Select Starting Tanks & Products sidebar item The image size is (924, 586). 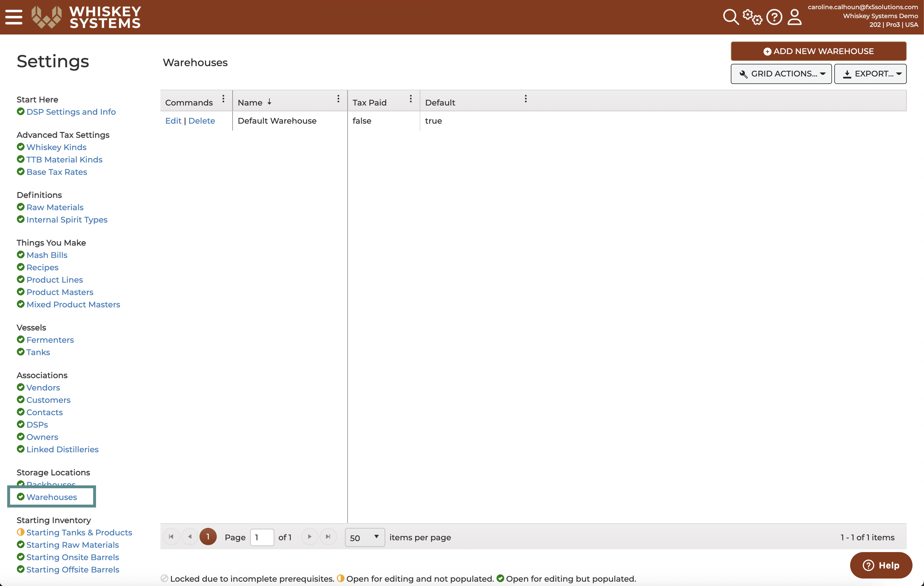click(79, 532)
